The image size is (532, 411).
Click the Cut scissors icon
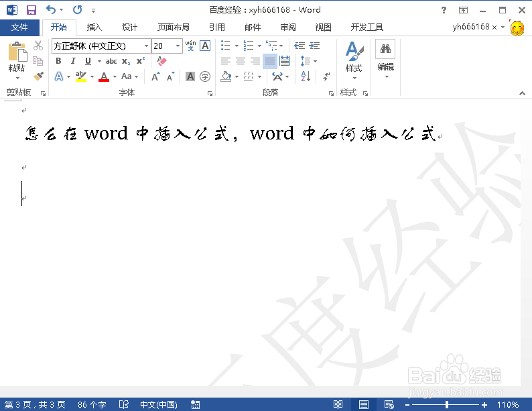(x=38, y=46)
